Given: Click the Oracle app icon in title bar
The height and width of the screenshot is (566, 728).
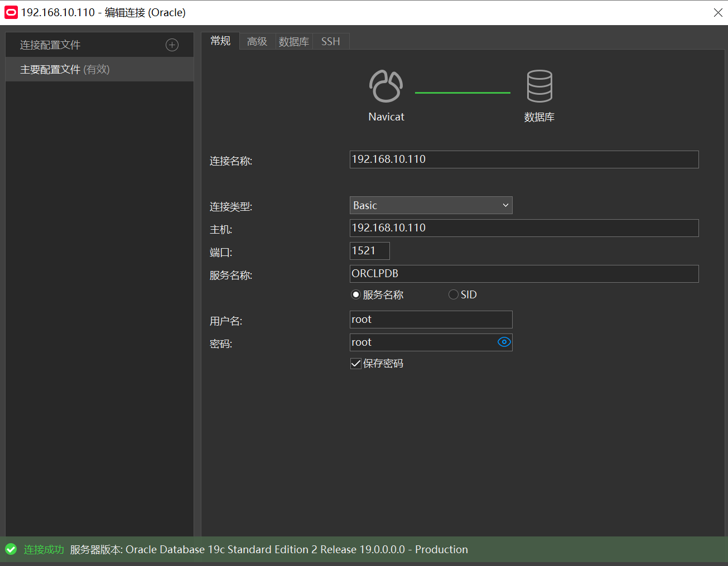Looking at the screenshot, I should pos(11,12).
